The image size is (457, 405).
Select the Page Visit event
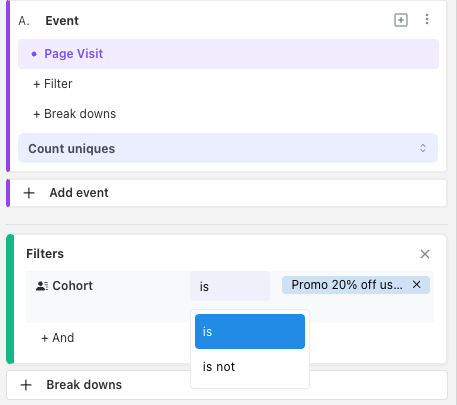pos(228,54)
